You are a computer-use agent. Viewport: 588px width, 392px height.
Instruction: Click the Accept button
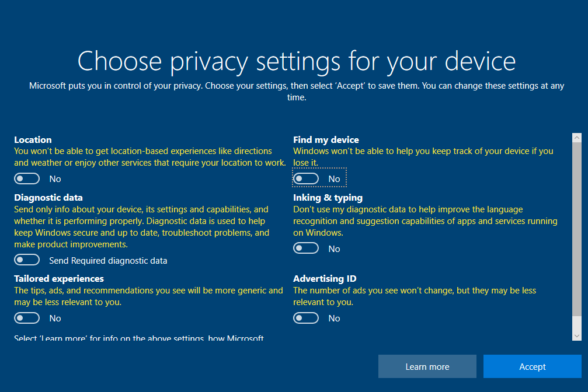click(532, 366)
